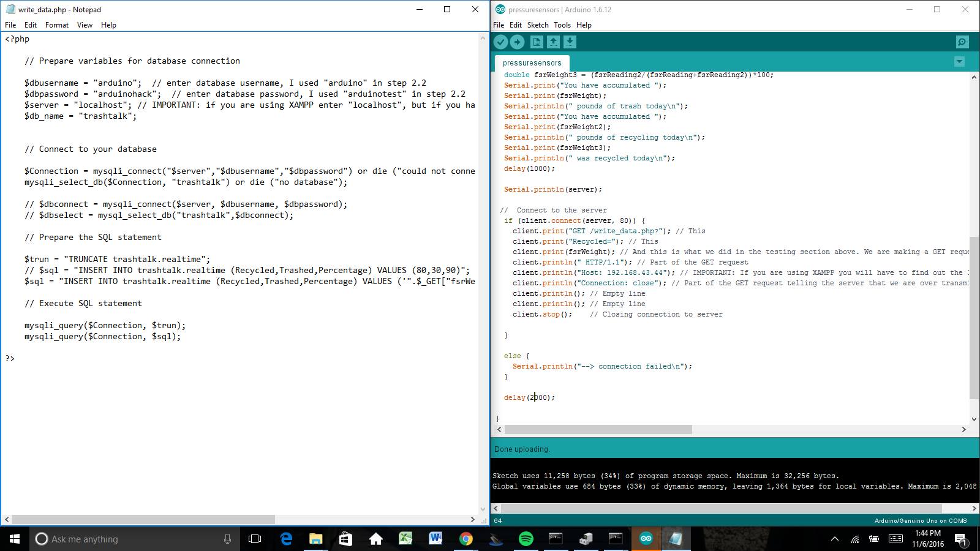Create a new sketch using the New icon

(x=537, y=42)
